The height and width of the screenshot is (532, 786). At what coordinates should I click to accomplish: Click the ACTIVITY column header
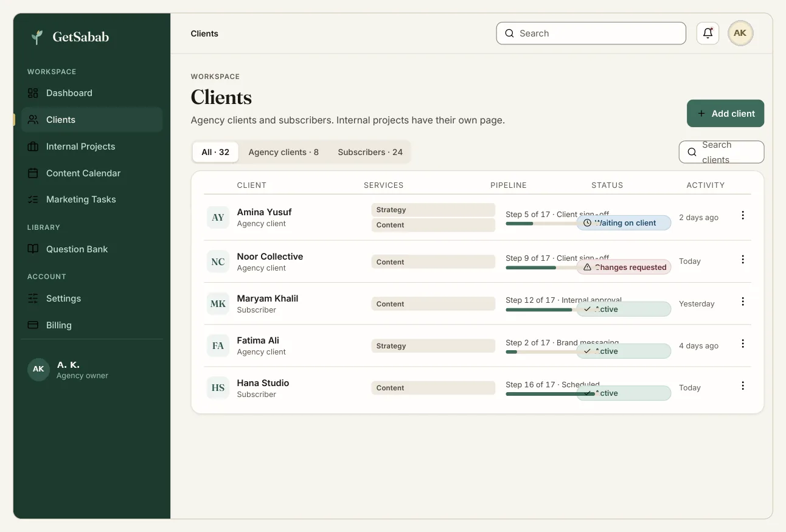(x=706, y=185)
